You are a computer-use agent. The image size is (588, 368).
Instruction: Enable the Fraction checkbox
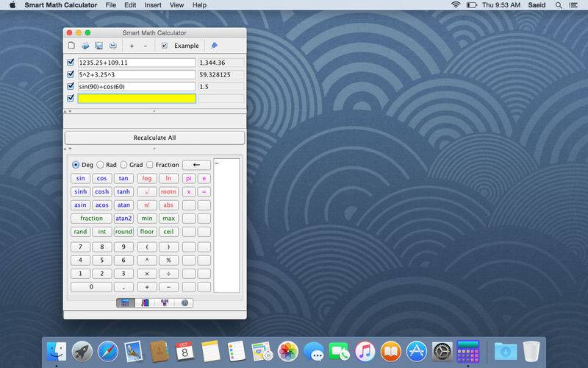(x=150, y=165)
